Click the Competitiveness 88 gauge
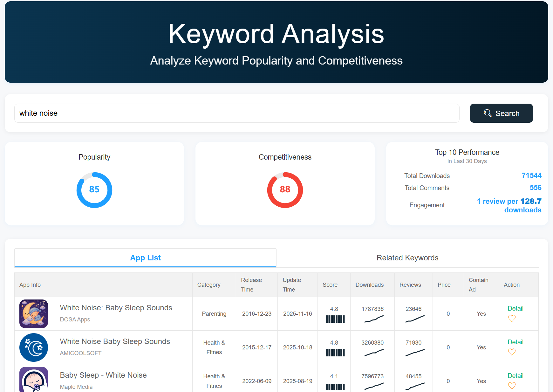The height and width of the screenshot is (392, 553). pyautogui.click(x=285, y=190)
